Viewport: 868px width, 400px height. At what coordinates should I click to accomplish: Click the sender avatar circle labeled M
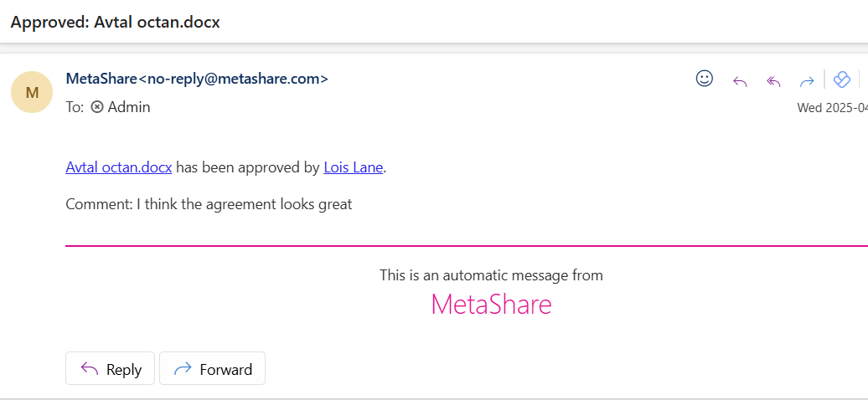coord(32,92)
